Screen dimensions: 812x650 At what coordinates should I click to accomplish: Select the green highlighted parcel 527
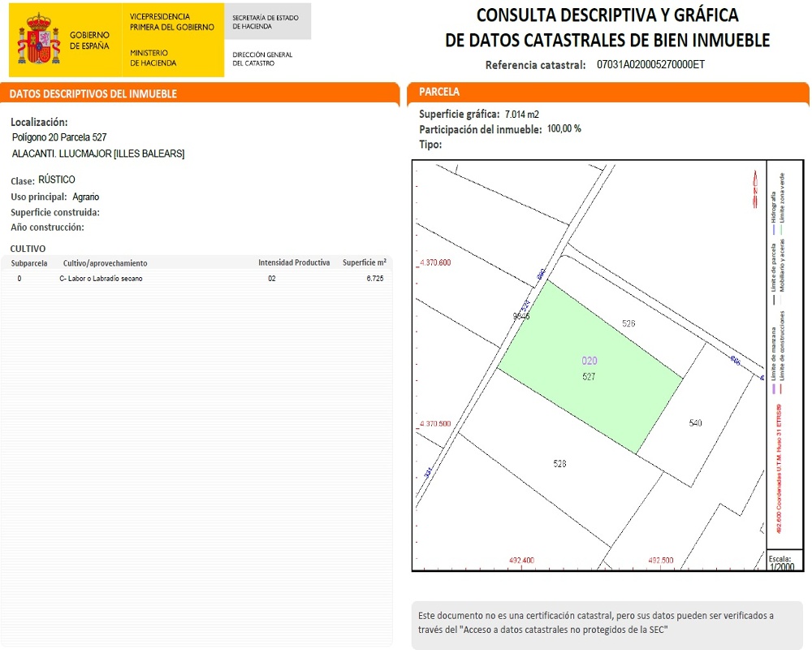click(590, 367)
